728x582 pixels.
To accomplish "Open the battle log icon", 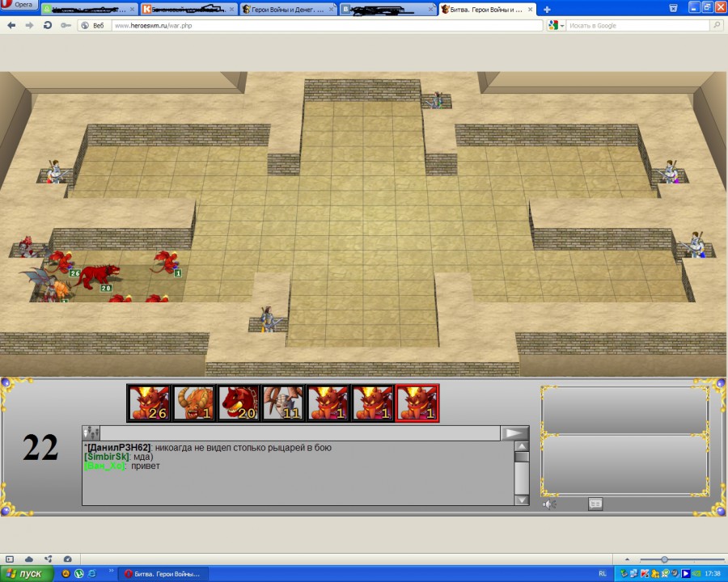I will 595,504.
